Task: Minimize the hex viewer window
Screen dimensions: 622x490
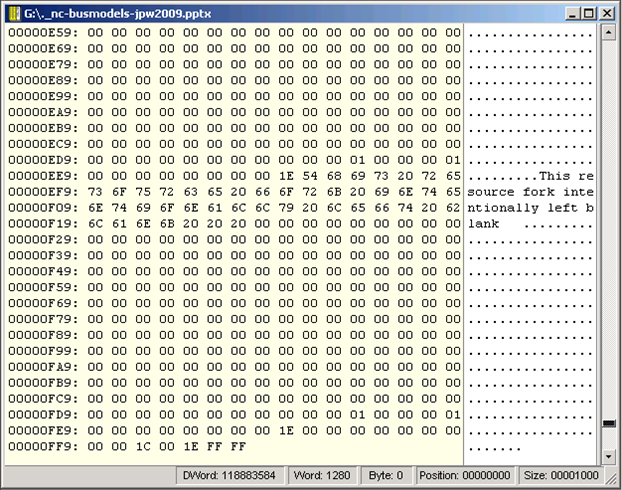Action: click(x=571, y=13)
